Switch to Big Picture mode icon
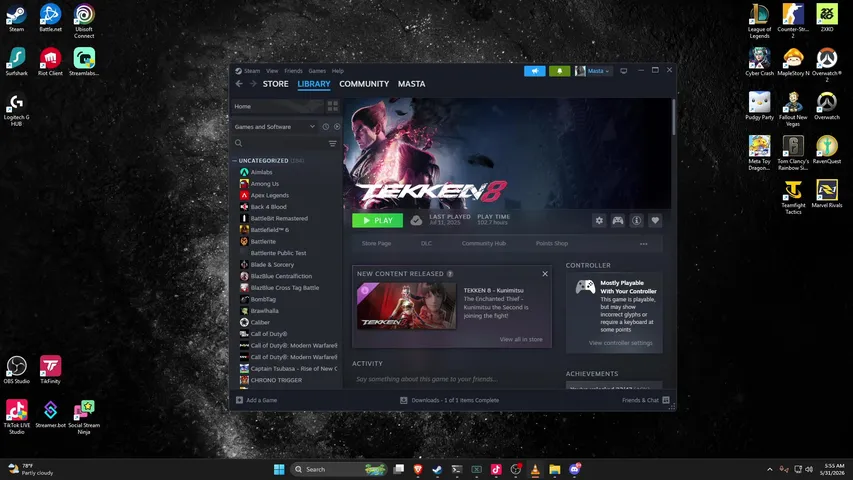853x480 pixels. point(624,71)
